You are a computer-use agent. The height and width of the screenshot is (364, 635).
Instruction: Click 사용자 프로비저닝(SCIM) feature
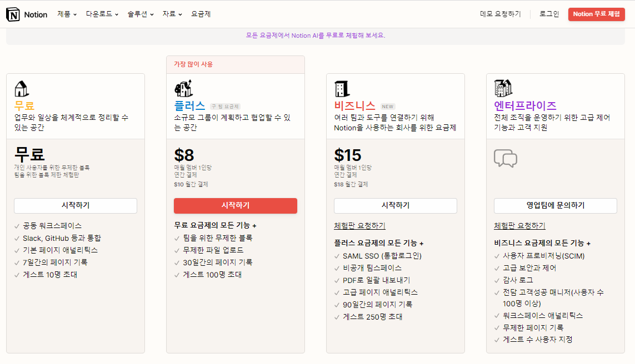click(543, 256)
